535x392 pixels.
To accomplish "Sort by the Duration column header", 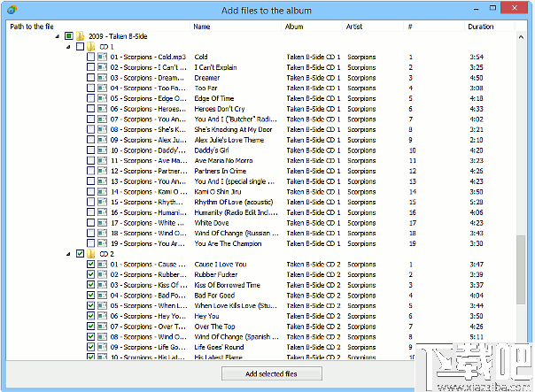I will 490,27.
